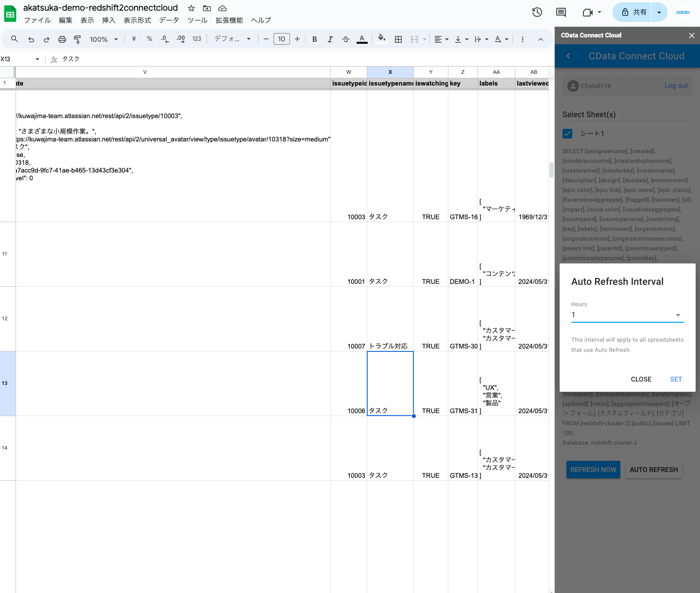Open the cdata account avatar
700x593 pixels.
[x=683, y=12]
